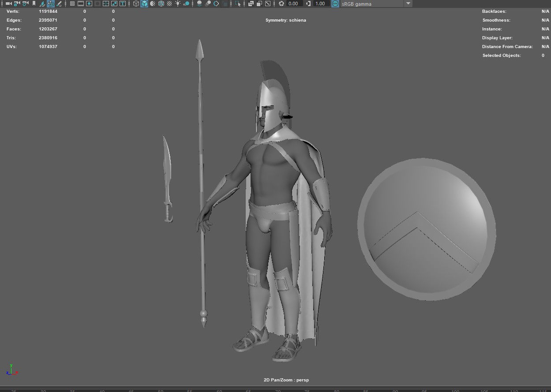Open camera attributes icon
The width and height of the screenshot is (551, 392).
26,4
